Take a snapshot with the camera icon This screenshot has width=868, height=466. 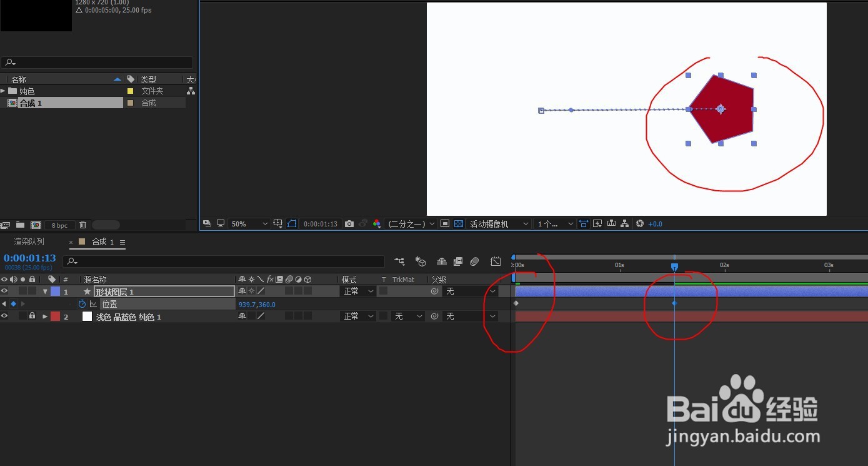349,224
